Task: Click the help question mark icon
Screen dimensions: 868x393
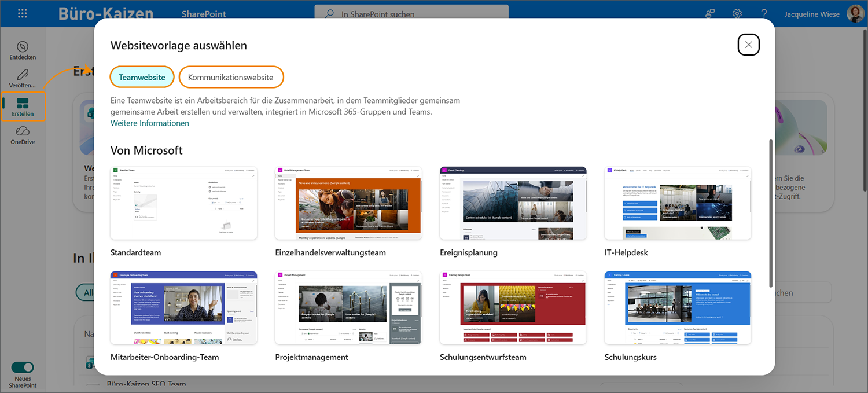Action: tap(764, 14)
